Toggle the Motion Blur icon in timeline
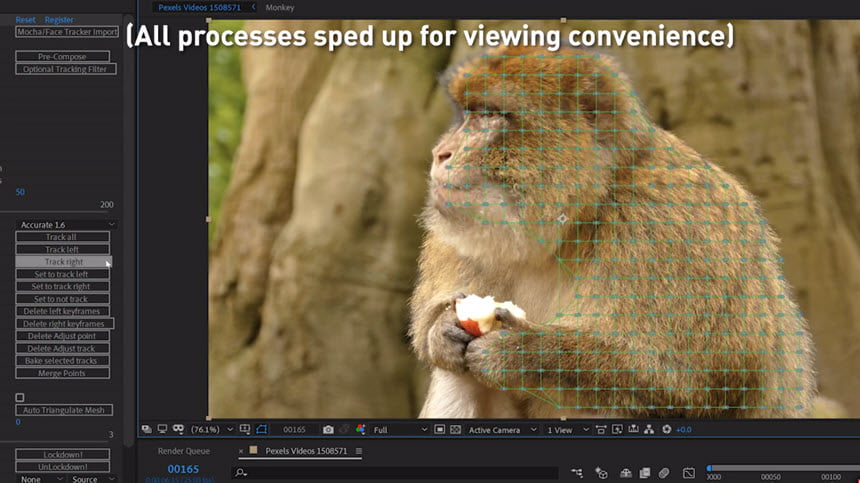Viewport: 860px width, 483px height. click(664, 473)
